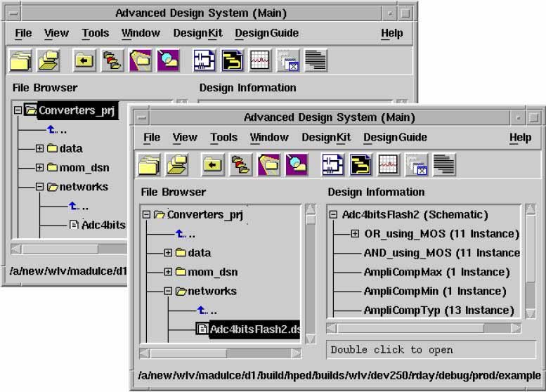Click Current Working Directory icon in back window
This screenshot has width=546, height=392.
pyautogui.click(x=141, y=60)
